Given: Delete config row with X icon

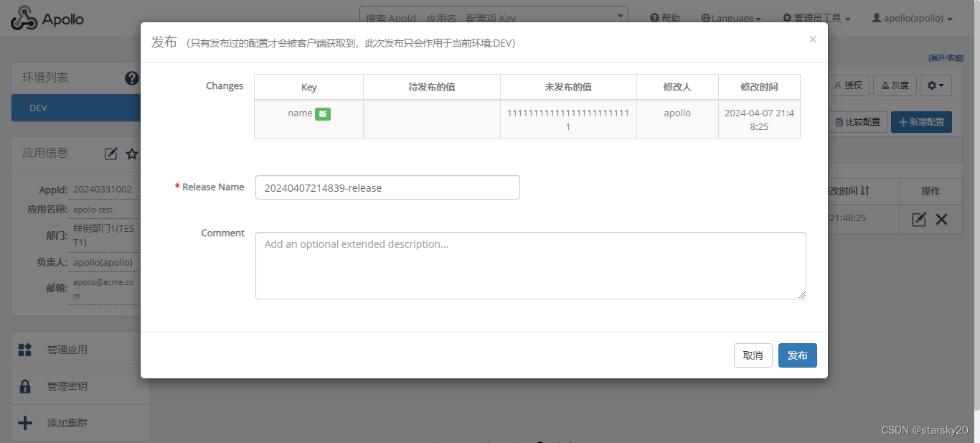Looking at the screenshot, I should point(941,220).
